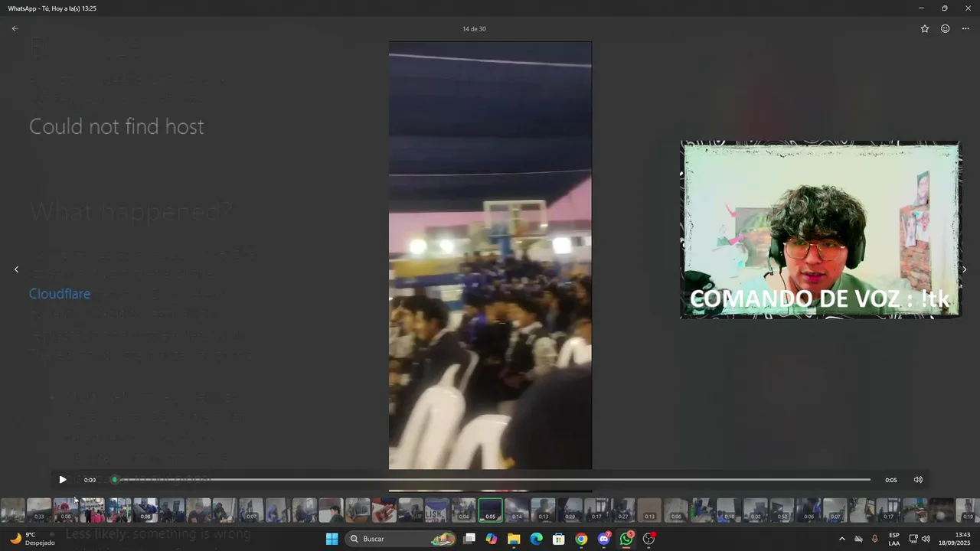This screenshot has height=551, width=980.
Task: Open File Explorer from the taskbar
Action: pos(514,539)
